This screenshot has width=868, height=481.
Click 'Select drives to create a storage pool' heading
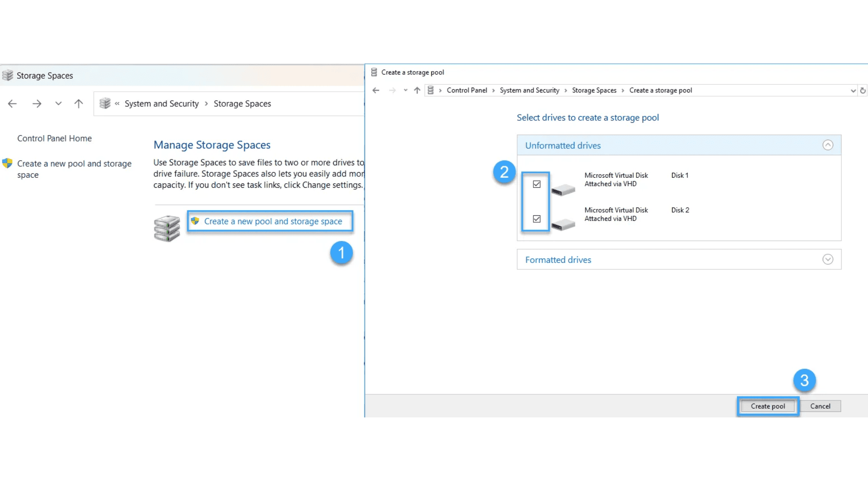click(x=588, y=118)
